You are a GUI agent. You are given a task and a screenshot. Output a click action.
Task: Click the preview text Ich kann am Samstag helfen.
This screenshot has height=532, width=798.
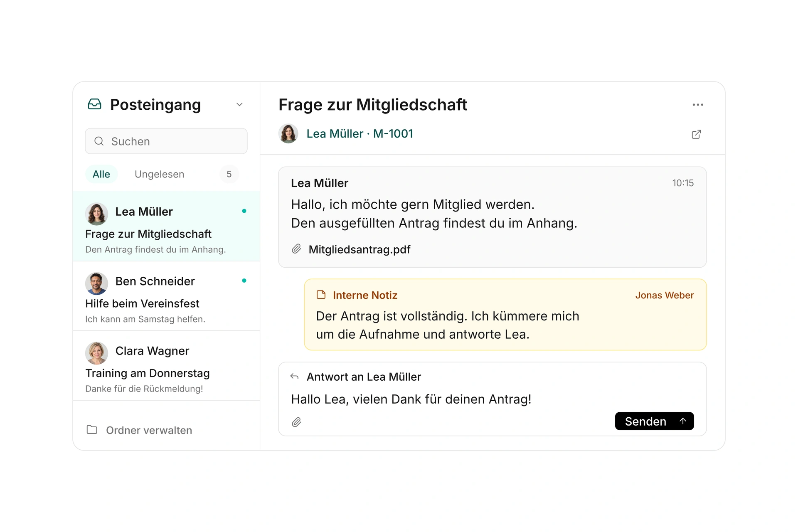point(145,319)
